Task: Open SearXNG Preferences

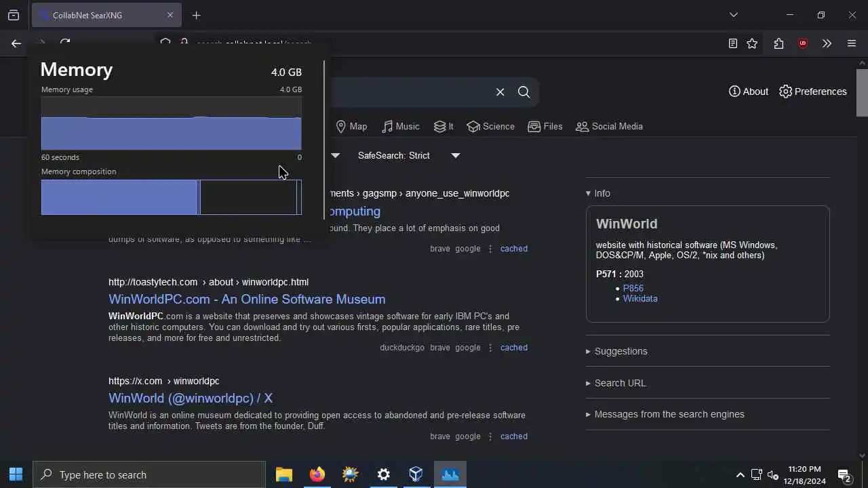Action: (x=813, y=91)
